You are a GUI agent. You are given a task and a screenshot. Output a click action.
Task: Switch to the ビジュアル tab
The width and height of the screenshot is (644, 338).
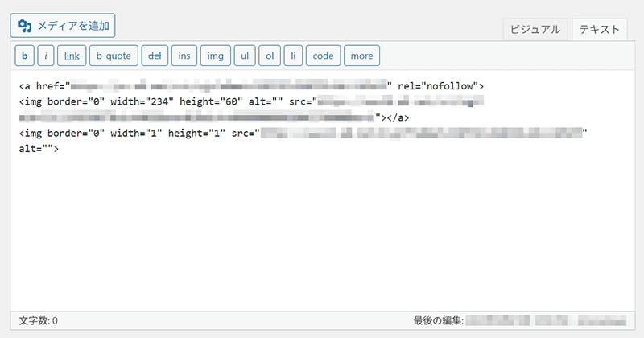click(535, 30)
